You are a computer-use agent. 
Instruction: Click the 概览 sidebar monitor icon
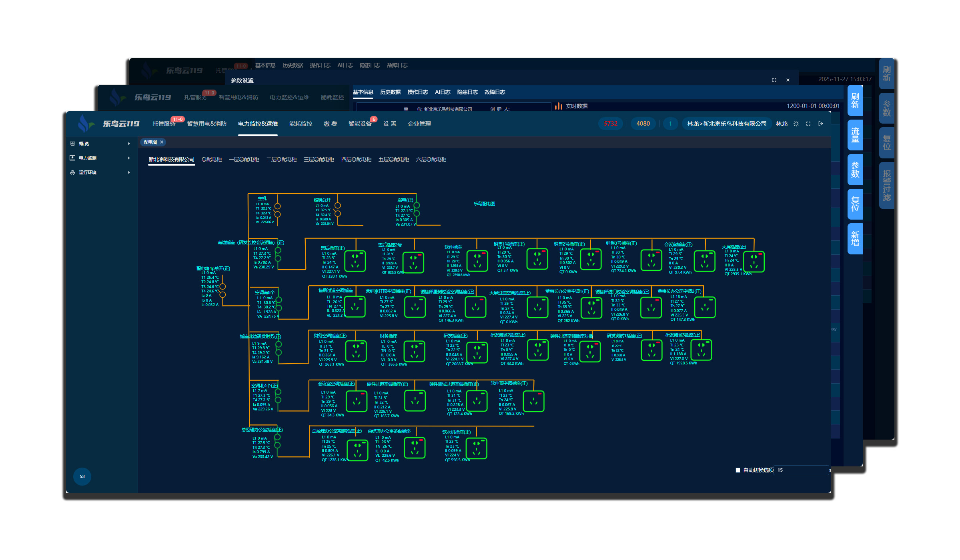[72, 144]
